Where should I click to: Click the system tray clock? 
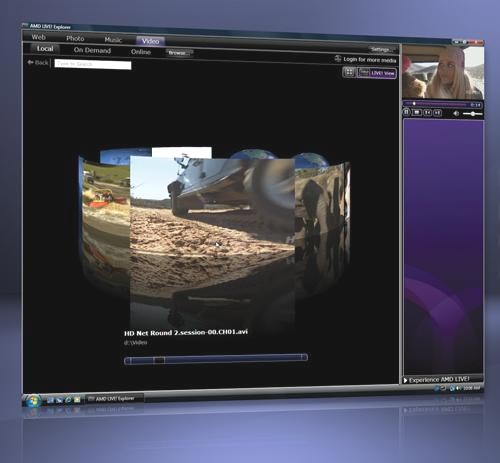pyautogui.click(x=472, y=388)
